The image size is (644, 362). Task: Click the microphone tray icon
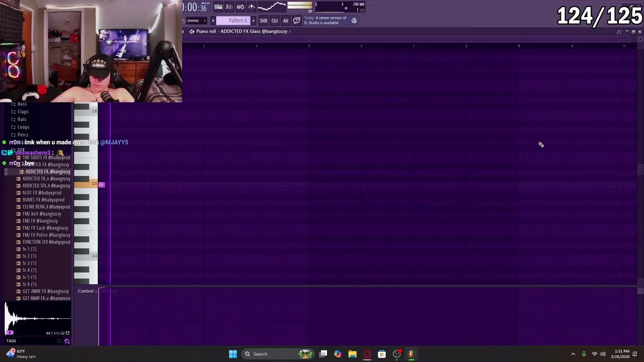pos(584,354)
